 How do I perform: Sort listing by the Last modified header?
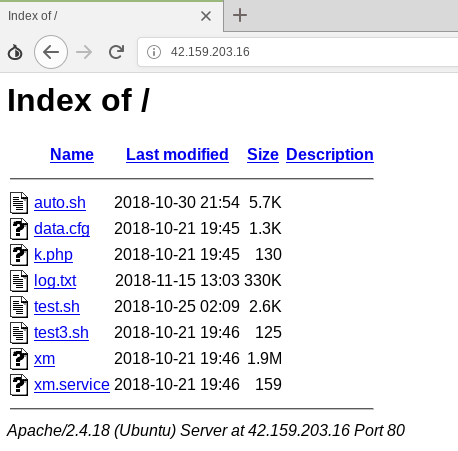(177, 154)
